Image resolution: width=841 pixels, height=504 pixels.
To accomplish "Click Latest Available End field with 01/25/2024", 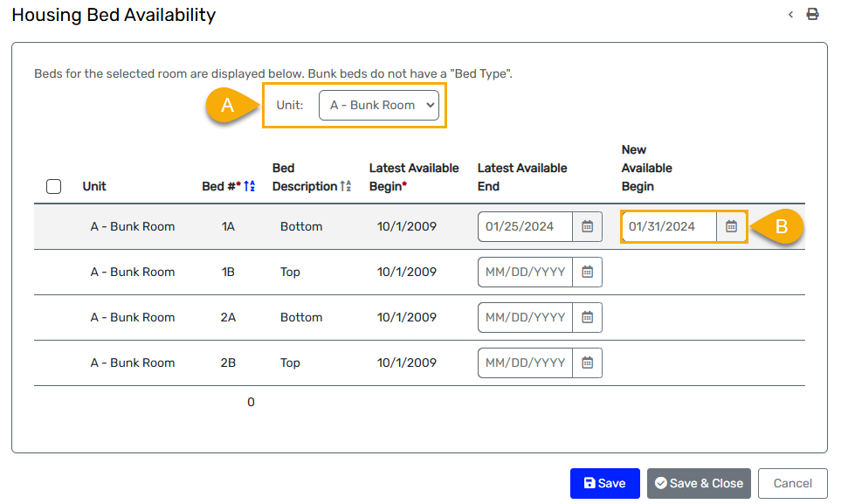I will pos(525,226).
